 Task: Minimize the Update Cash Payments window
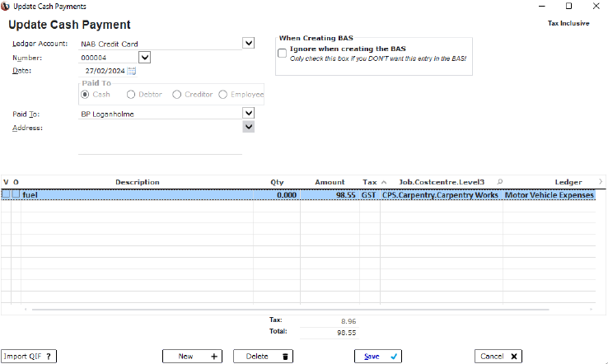click(542, 6)
